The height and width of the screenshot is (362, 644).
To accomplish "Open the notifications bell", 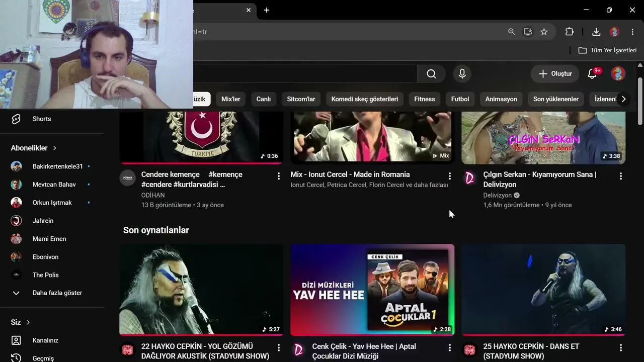I will click(592, 74).
